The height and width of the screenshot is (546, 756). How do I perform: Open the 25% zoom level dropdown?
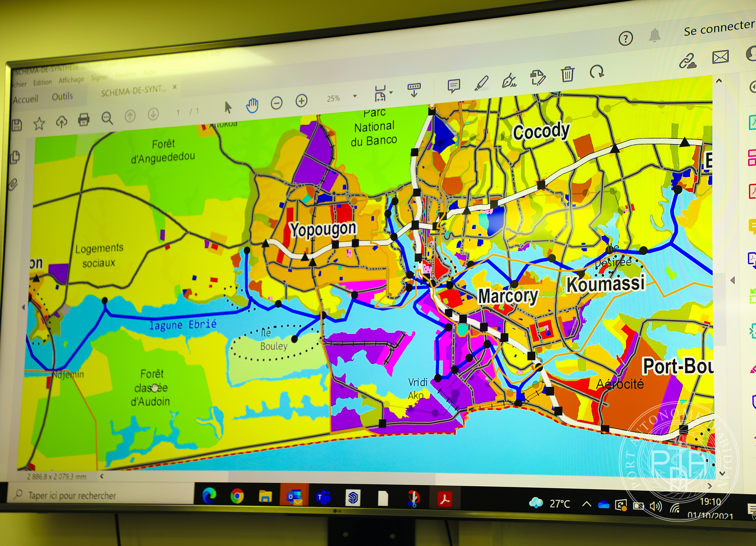355,96
